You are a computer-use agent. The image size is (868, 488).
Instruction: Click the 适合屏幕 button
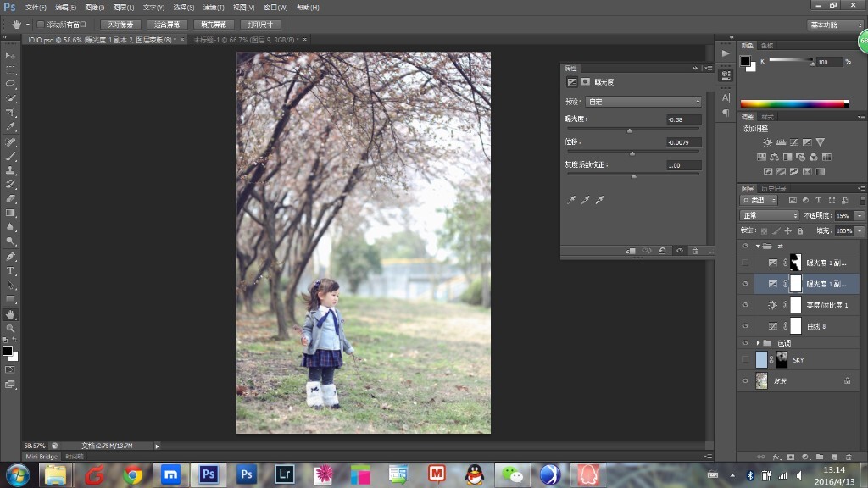[167, 25]
